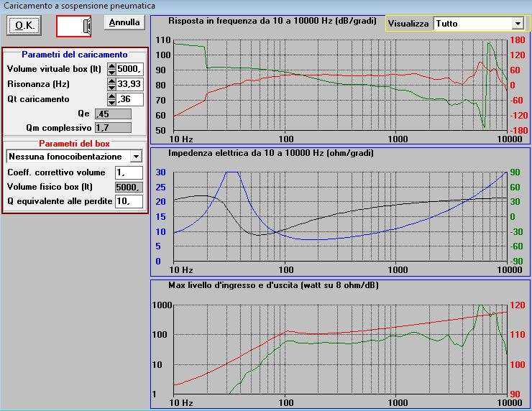Click the loudspeaker box icon button

73,26
